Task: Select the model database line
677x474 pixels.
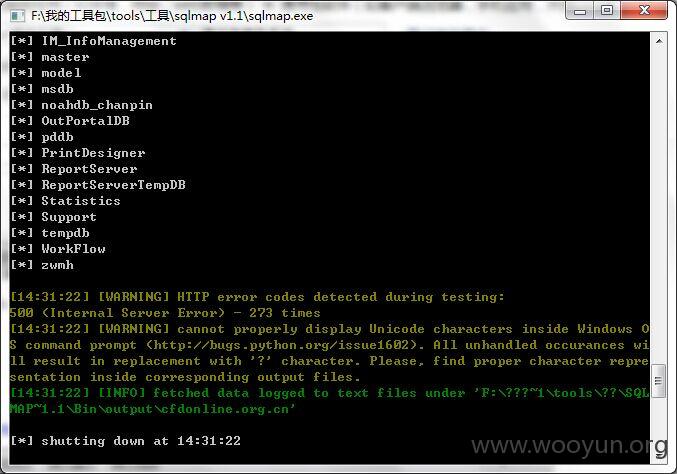Action: tap(46, 73)
